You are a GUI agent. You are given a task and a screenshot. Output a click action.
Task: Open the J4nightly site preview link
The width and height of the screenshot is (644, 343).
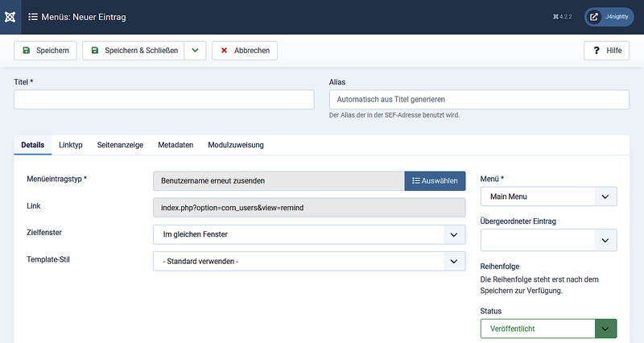(604, 16)
